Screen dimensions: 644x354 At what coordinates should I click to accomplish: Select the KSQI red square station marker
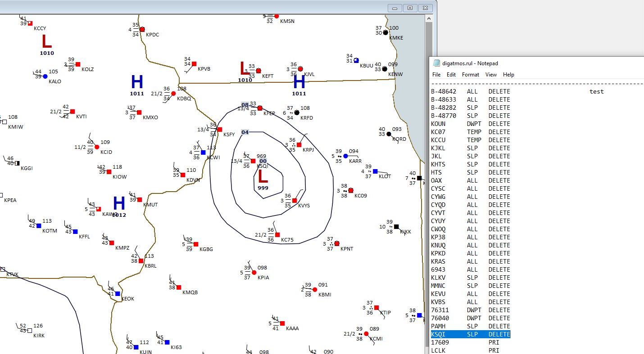coord(253,161)
